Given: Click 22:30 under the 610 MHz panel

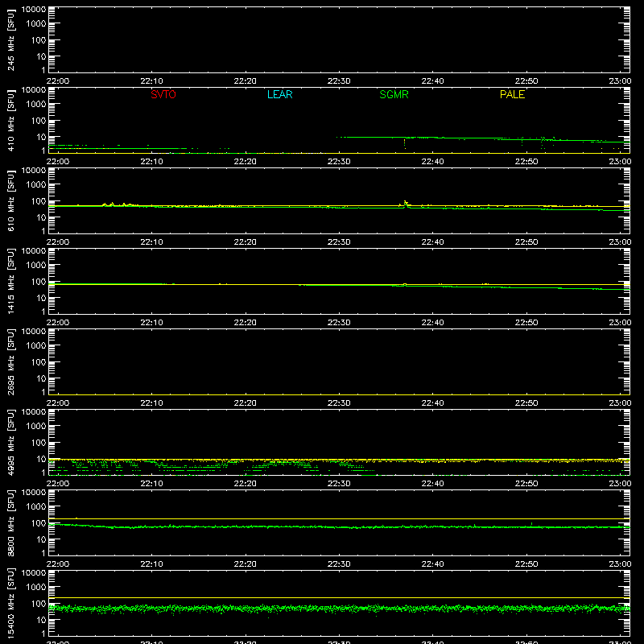Looking at the screenshot, I should 339,242.
